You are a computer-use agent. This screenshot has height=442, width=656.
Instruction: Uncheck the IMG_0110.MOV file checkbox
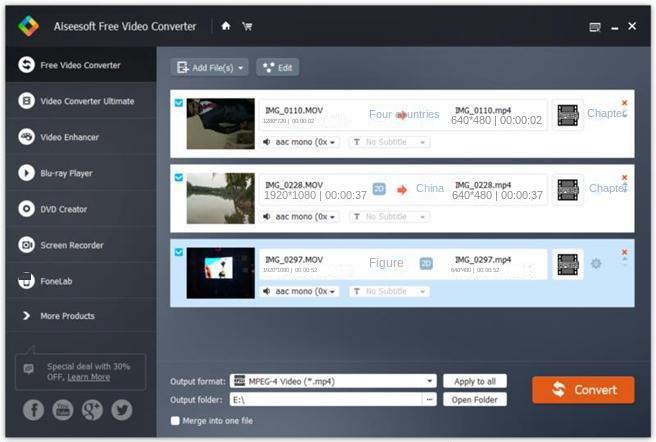179,102
